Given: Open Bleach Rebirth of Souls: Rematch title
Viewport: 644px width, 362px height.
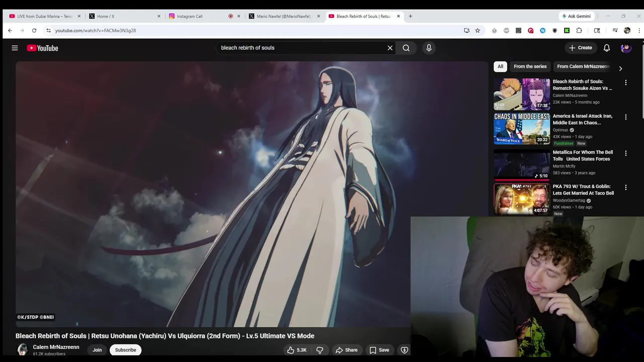Looking at the screenshot, I should coord(583,84).
